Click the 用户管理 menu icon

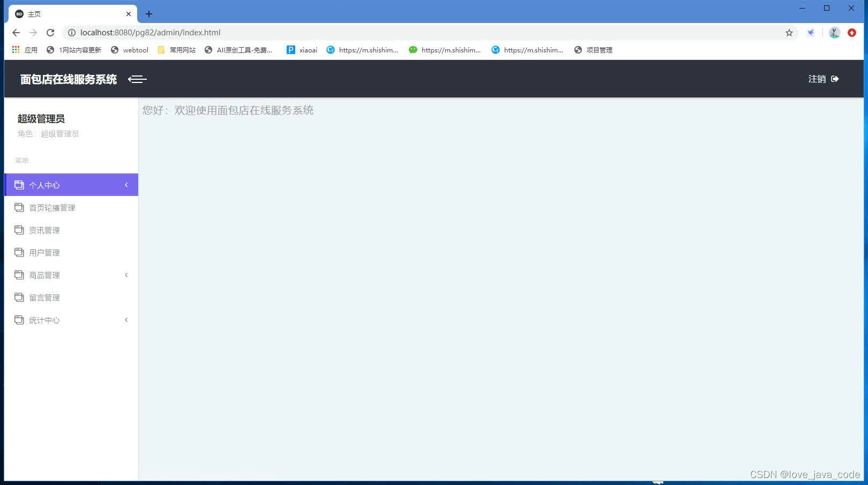tap(19, 252)
